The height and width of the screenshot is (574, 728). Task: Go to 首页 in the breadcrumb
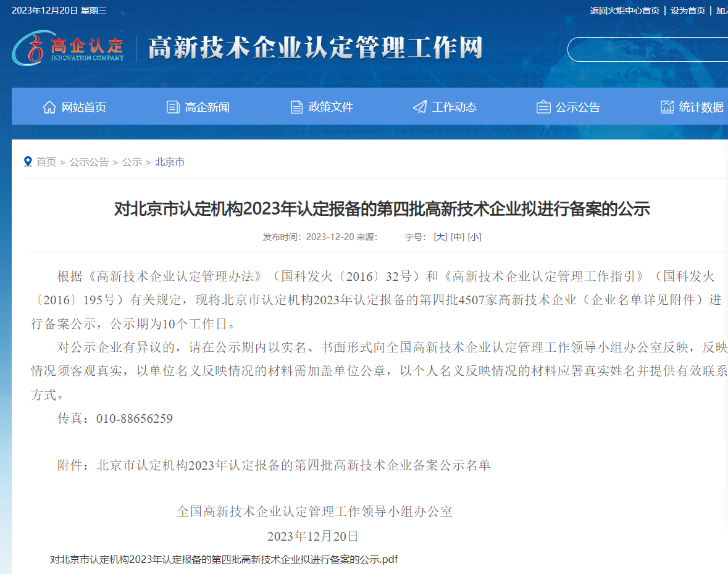[46, 162]
